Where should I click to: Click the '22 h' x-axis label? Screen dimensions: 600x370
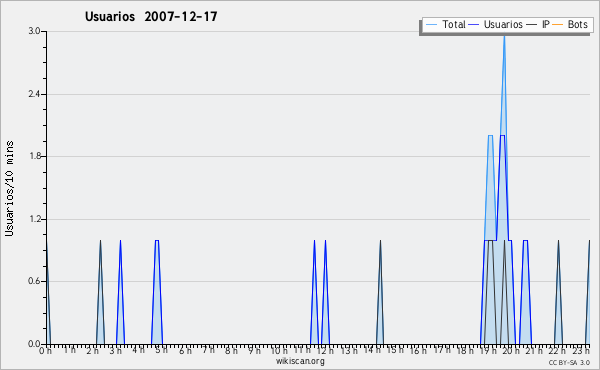click(x=558, y=350)
